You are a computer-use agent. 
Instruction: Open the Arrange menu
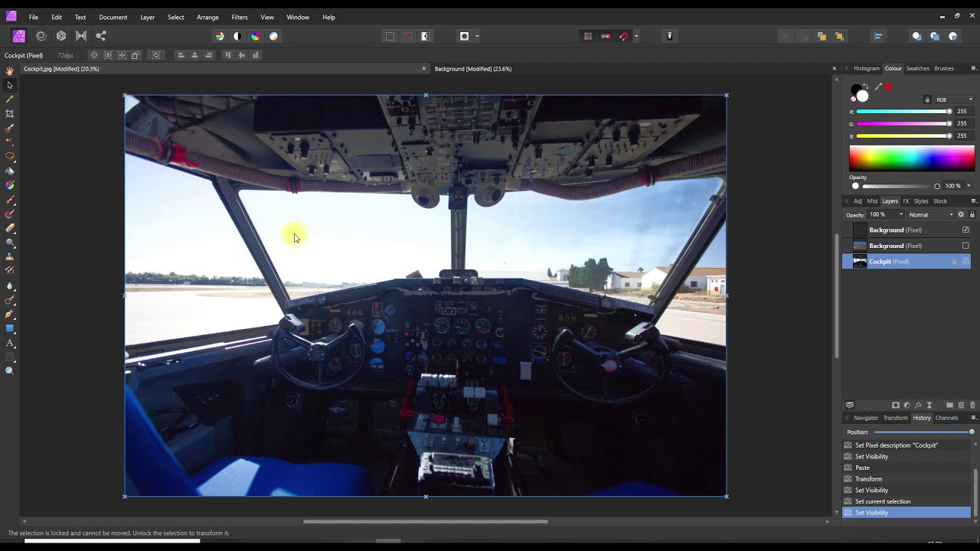click(x=207, y=17)
